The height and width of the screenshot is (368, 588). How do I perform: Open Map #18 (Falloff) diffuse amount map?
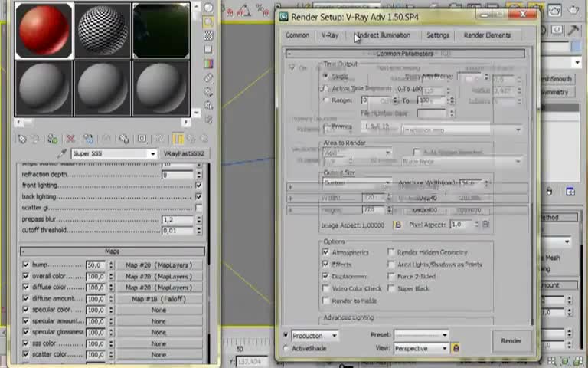point(159,299)
